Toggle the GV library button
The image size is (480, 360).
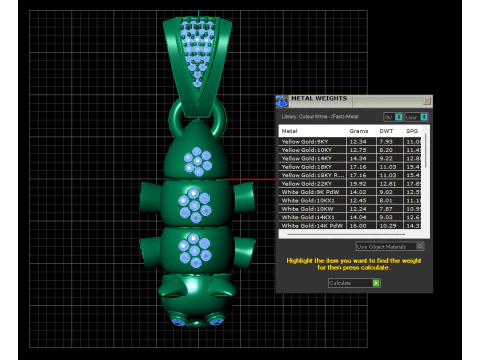tap(393, 117)
